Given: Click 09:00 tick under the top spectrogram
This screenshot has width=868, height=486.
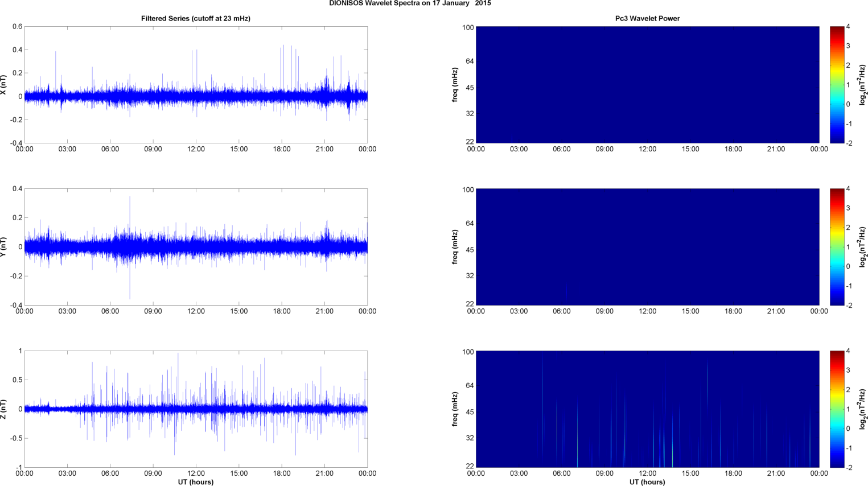Looking at the screenshot, I should coord(604,149).
